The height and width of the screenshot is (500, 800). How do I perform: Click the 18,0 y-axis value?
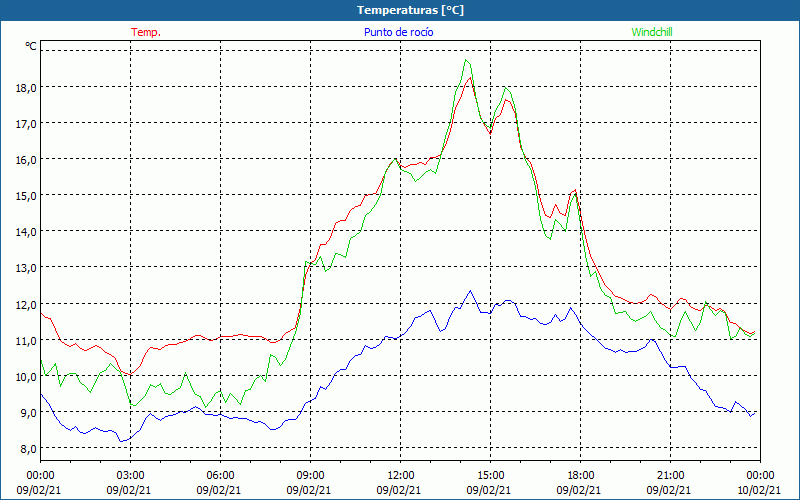[27, 87]
